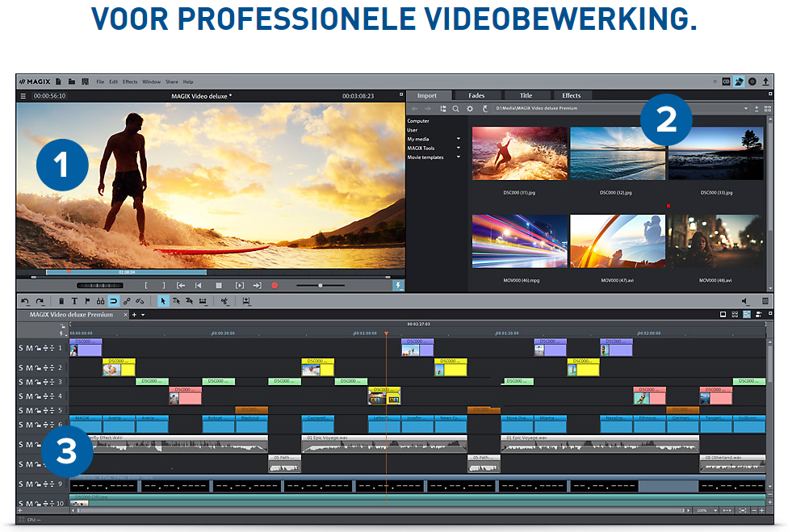
Task: Select the Computer location
Action: (x=418, y=121)
